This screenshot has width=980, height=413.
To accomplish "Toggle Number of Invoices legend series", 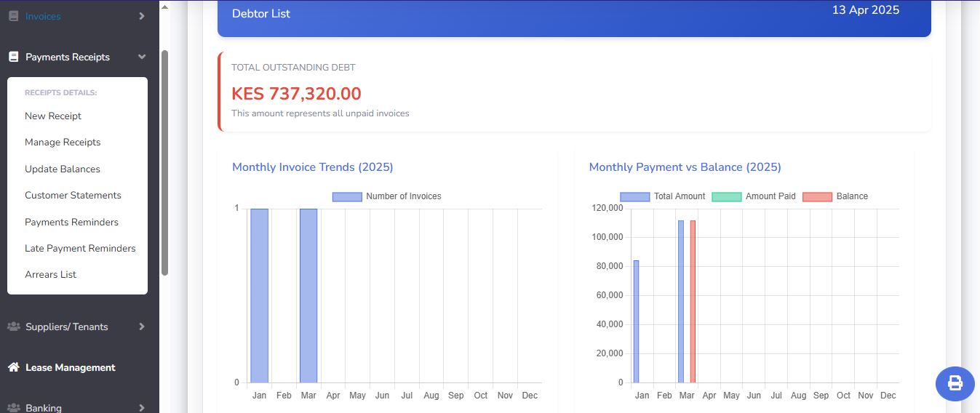I will (x=386, y=196).
